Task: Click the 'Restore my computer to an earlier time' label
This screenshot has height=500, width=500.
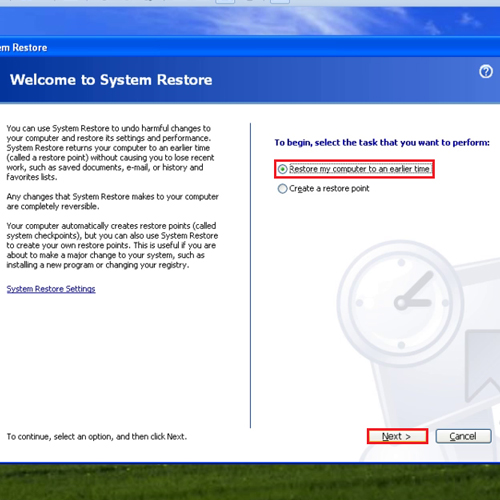Action: pos(360,169)
